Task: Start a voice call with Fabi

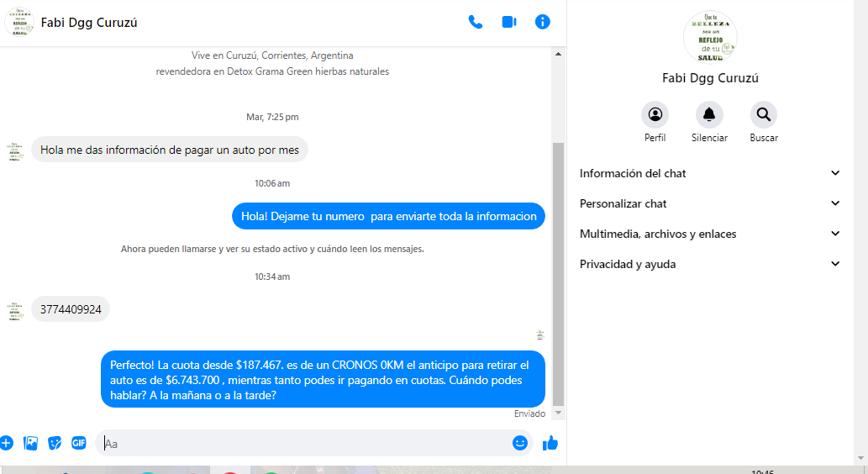Action: [476, 22]
